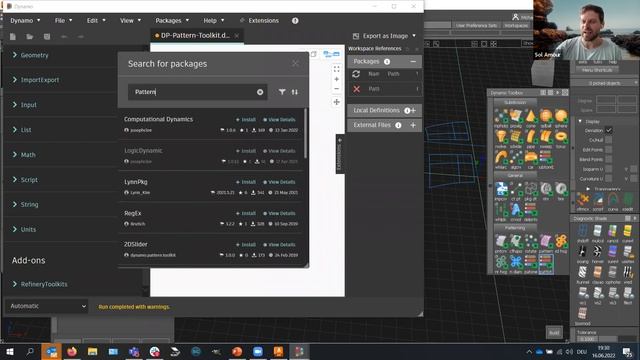Open the package search sort options
This screenshot has width=640, height=360.
click(295, 92)
